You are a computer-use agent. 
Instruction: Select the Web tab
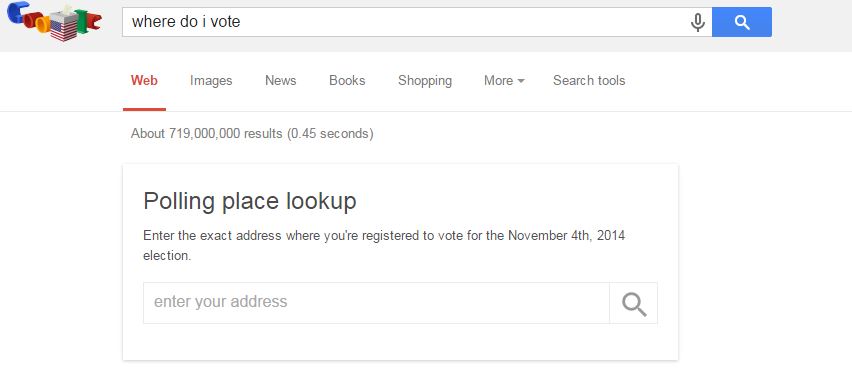pos(144,80)
